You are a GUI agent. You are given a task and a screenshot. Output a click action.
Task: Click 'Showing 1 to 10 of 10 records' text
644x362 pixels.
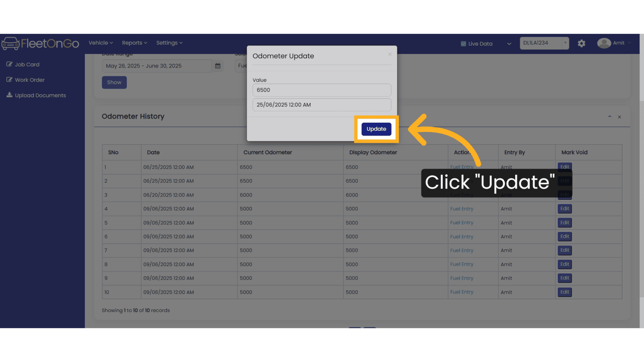pos(136,311)
